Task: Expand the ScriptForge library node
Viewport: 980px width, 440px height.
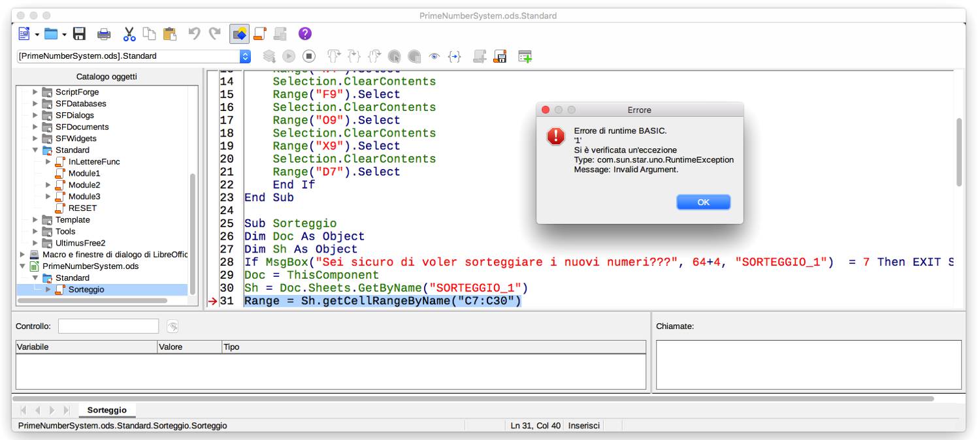Action: [36, 92]
